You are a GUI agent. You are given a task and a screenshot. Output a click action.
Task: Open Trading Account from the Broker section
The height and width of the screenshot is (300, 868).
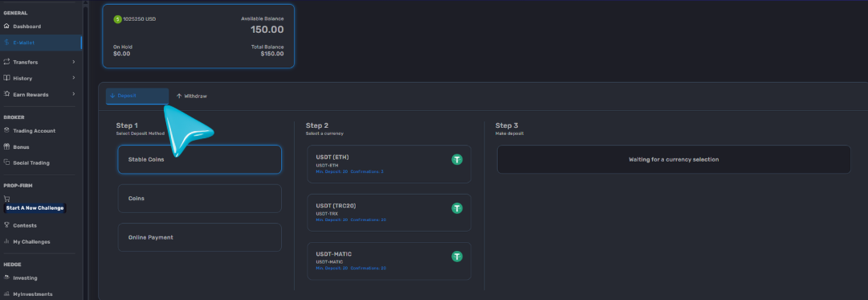(34, 131)
